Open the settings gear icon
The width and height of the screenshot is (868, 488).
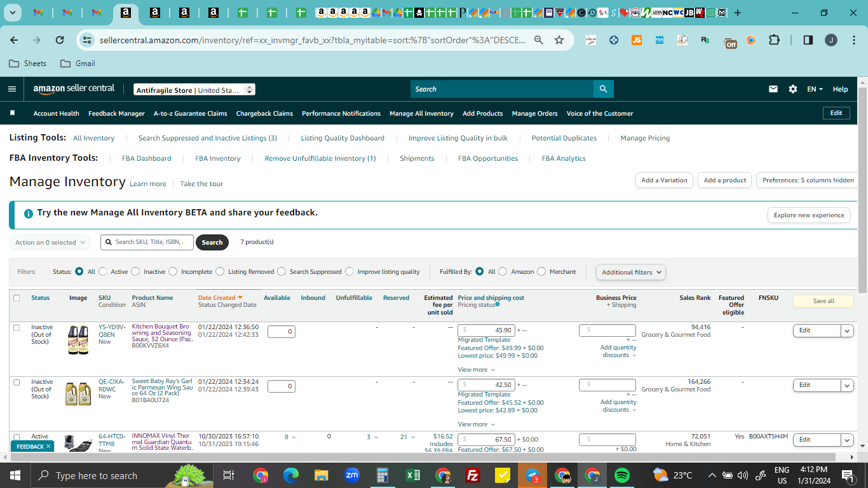(793, 89)
